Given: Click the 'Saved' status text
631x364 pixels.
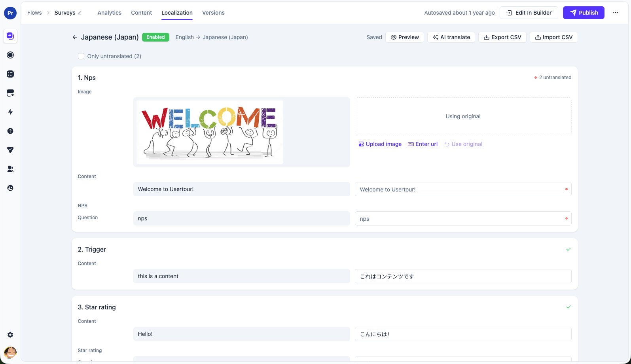Looking at the screenshot, I should [374, 37].
